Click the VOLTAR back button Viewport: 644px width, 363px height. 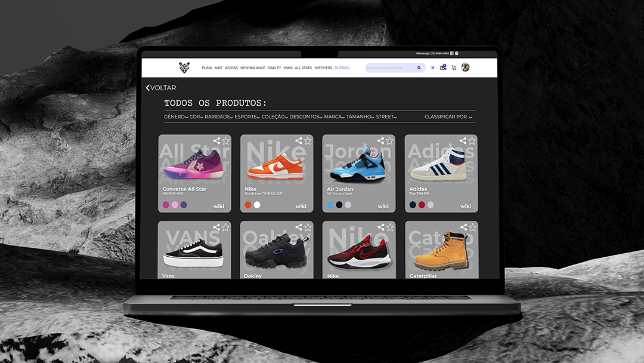161,88
